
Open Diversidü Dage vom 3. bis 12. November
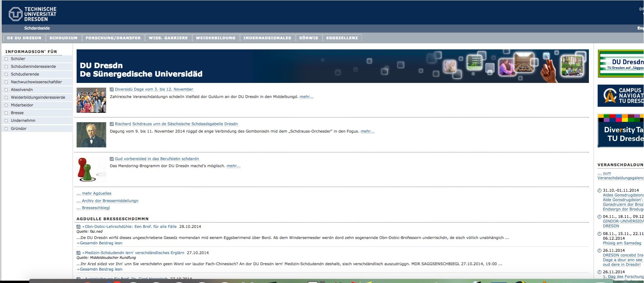154,89
